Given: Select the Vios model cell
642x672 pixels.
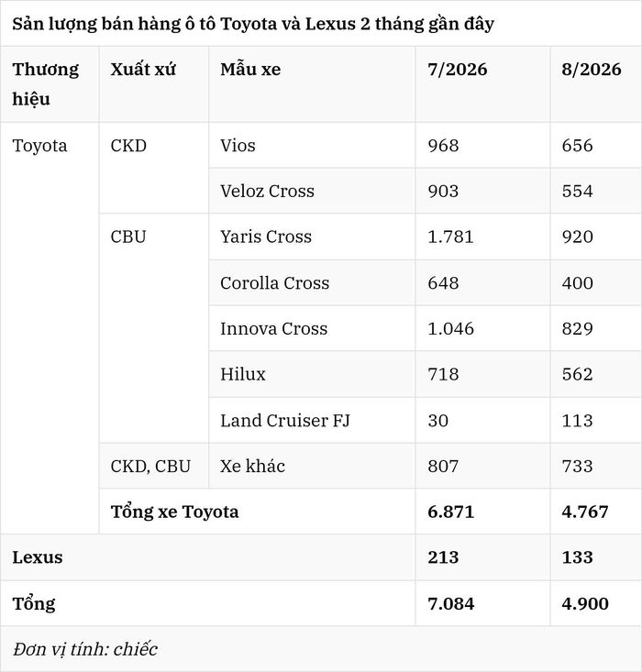Looking at the screenshot, I should 312,145.
